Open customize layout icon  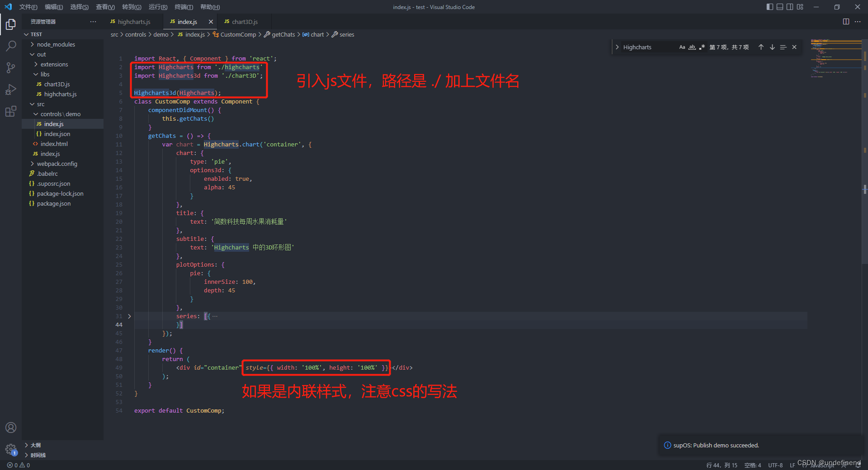tap(800, 7)
